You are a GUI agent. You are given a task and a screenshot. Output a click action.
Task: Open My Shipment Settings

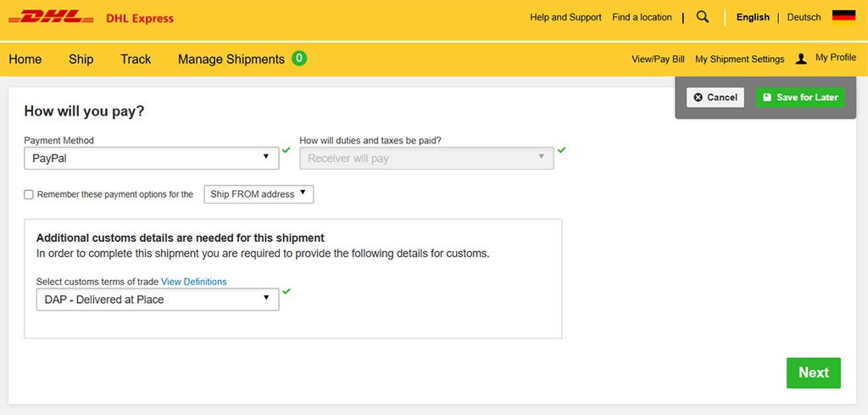point(739,59)
